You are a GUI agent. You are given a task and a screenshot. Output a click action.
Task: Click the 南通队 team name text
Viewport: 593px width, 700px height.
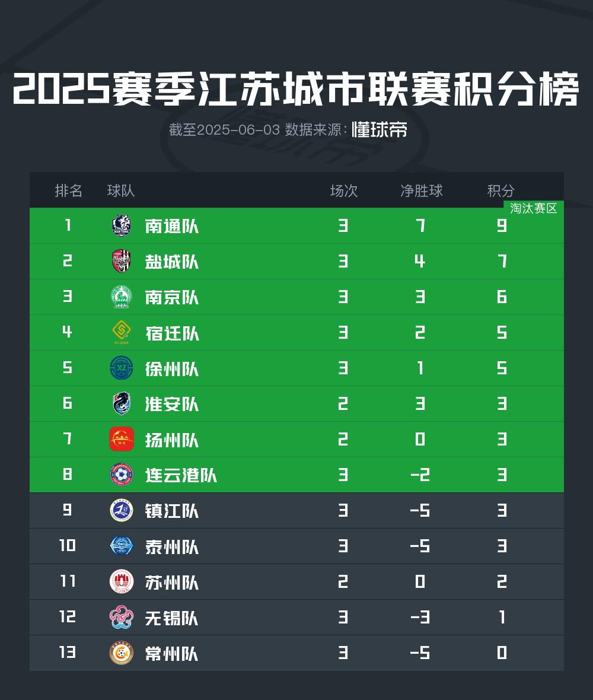[x=172, y=226]
